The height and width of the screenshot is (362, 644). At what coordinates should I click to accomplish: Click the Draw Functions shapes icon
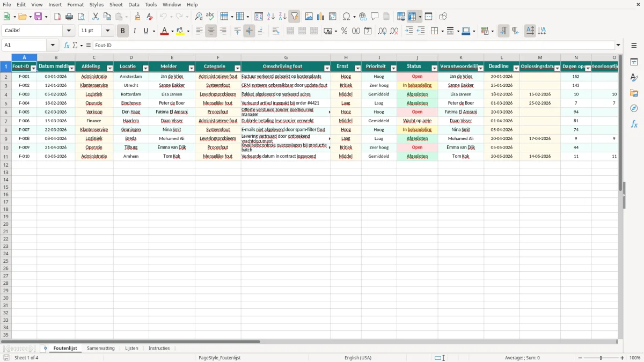(x=443, y=17)
